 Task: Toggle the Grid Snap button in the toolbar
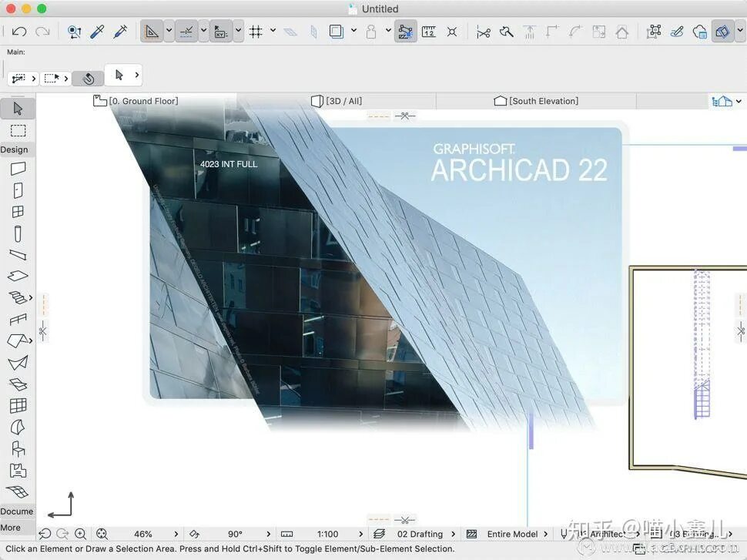coord(256,32)
